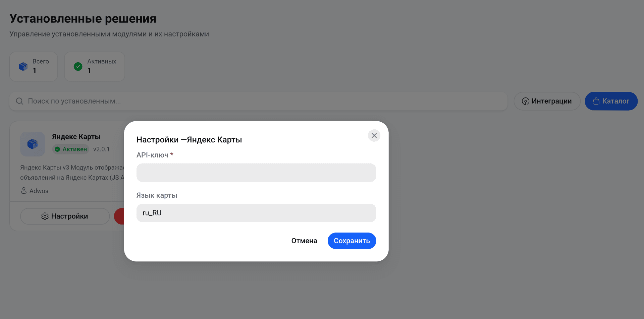The width and height of the screenshot is (644, 319).
Task: Click the shopping bag icon on Каталог
Action: coord(596,101)
